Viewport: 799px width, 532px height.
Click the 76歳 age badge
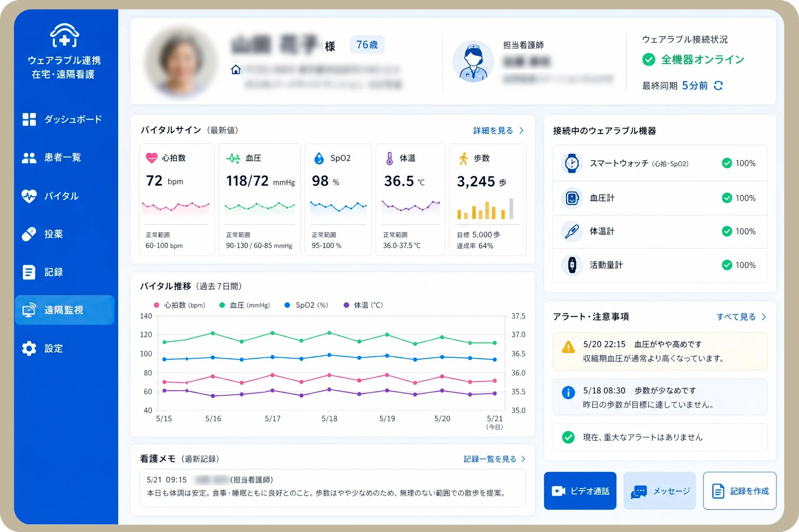point(367,44)
